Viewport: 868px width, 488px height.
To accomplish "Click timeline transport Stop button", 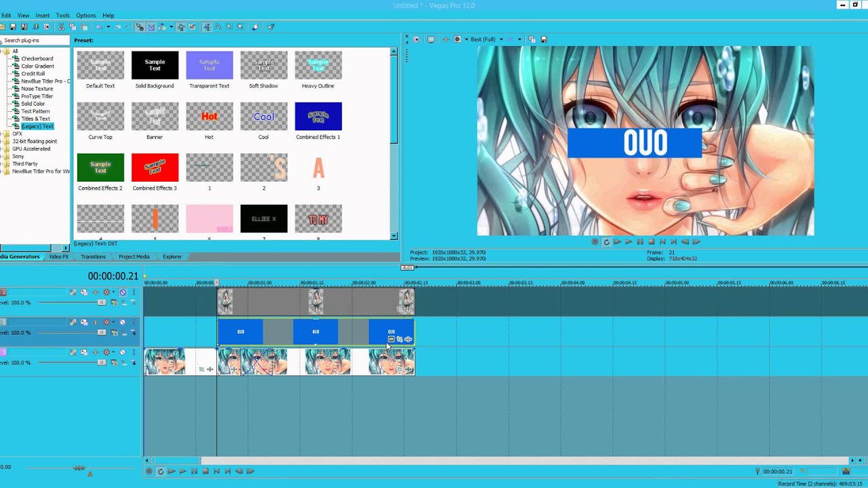I will [x=205, y=471].
